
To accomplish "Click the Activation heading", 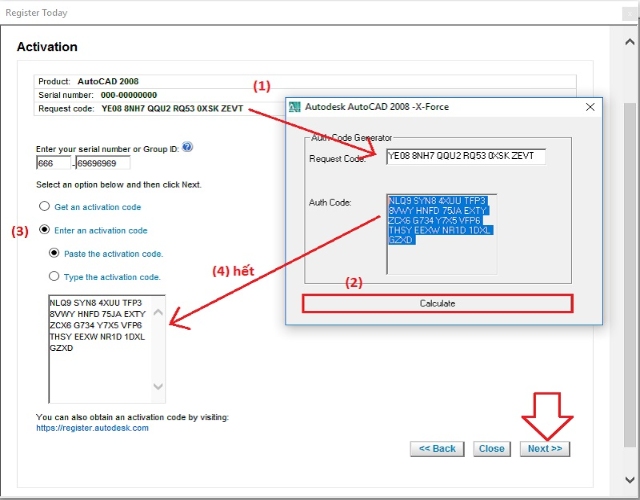I will pos(47,47).
